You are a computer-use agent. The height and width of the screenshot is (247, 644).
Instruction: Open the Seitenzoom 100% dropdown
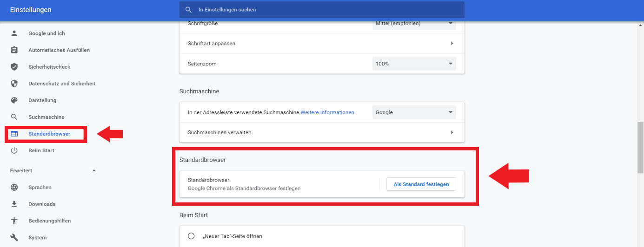pyautogui.click(x=414, y=64)
